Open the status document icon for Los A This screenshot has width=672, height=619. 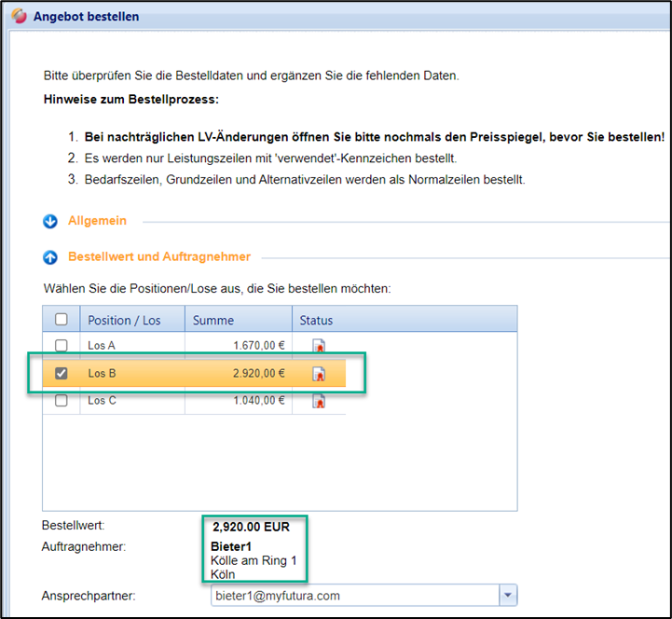coord(319,346)
